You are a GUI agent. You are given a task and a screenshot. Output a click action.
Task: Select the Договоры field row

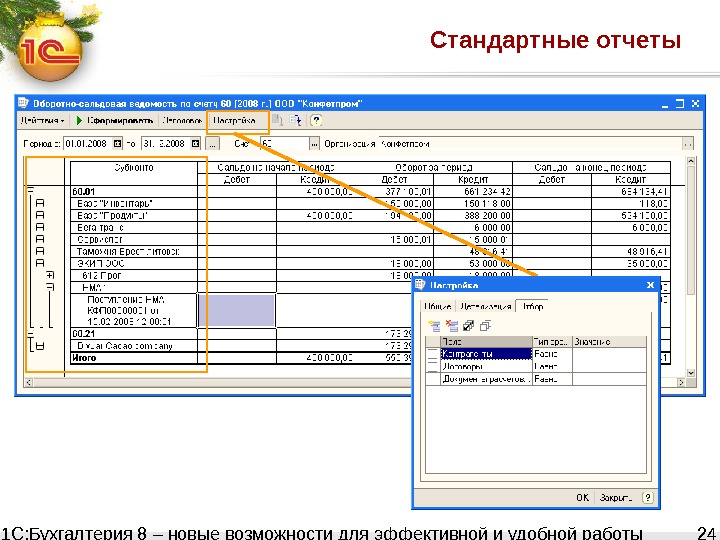coord(486,366)
